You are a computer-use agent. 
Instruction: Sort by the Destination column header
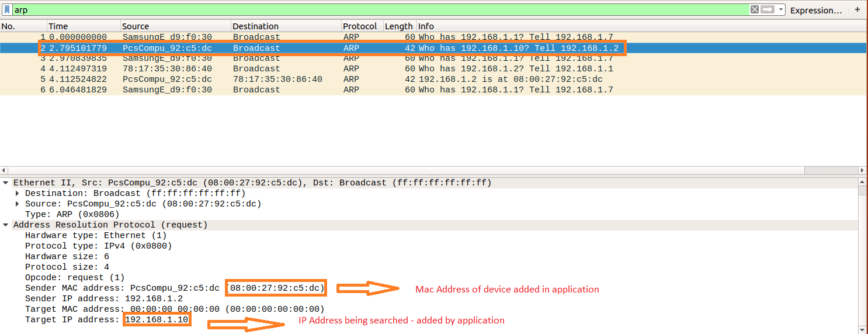[286, 26]
